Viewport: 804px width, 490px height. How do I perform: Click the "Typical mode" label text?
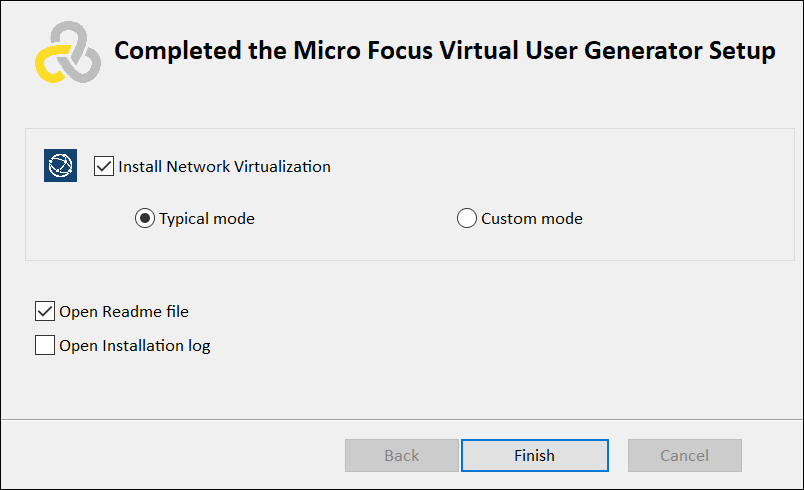tap(207, 218)
